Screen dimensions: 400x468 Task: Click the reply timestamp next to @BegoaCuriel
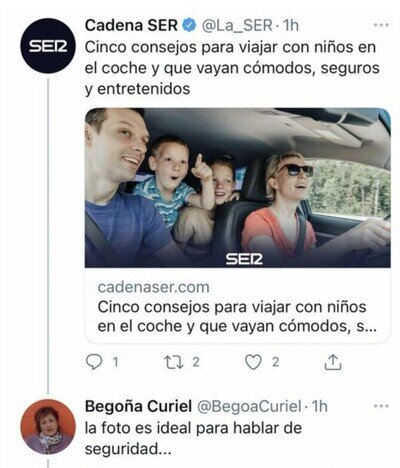319,406
